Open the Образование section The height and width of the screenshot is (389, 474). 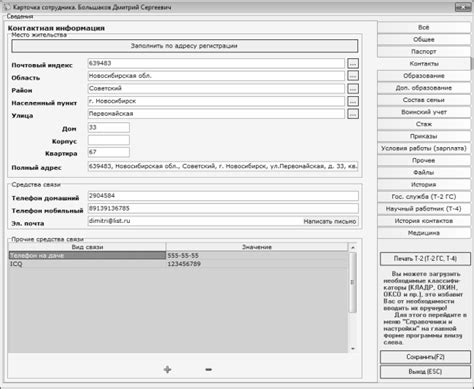click(424, 76)
